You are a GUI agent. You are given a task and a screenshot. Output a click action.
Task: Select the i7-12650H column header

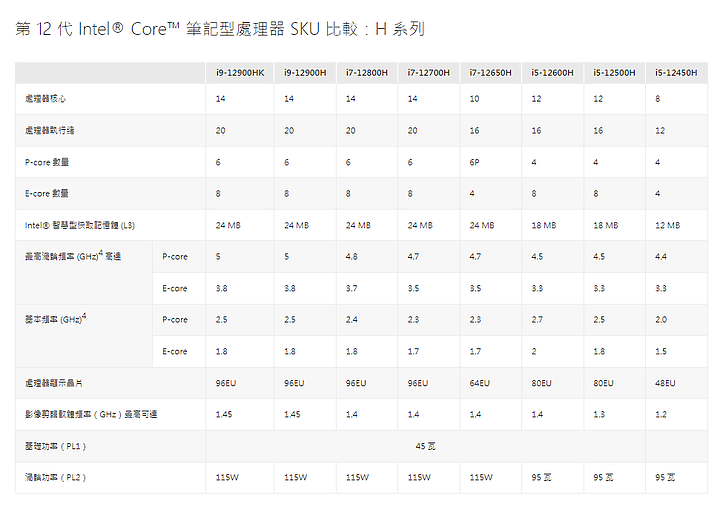[x=490, y=73]
